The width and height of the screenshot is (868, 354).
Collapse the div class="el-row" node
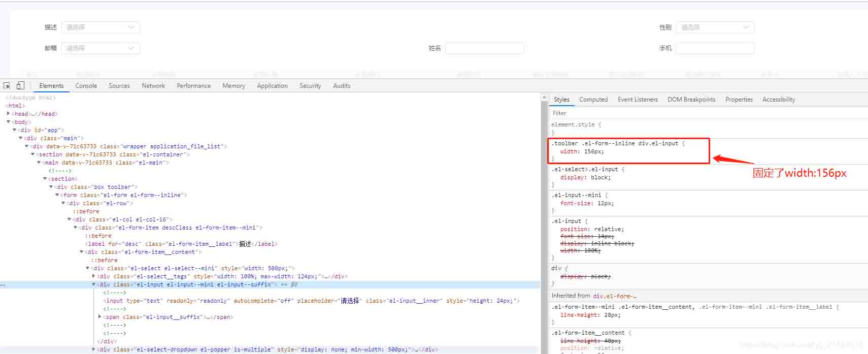click(x=63, y=203)
